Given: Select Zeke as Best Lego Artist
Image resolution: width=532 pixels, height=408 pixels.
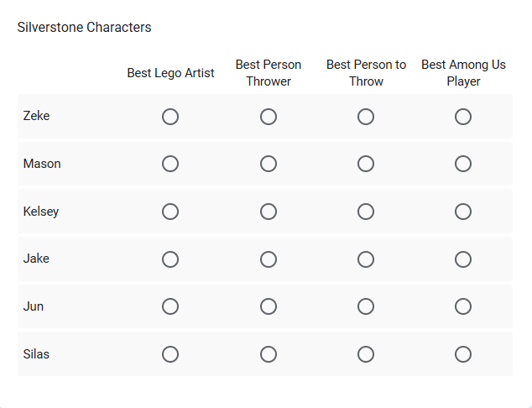Looking at the screenshot, I should (x=170, y=117).
